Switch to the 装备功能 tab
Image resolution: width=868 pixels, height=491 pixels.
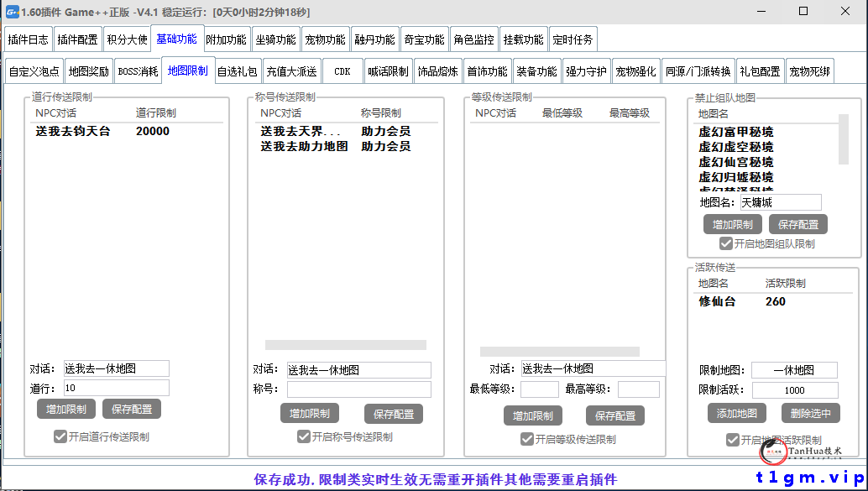(x=537, y=71)
